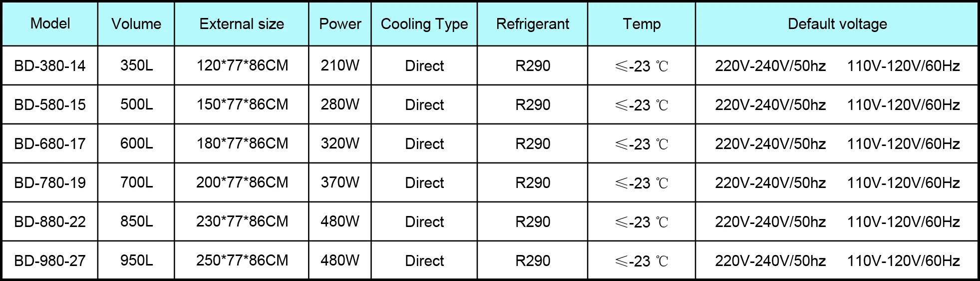This screenshot has height=281, width=980.
Task: Select the BD-880-22 model cell
Action: click(x=50, y=221)
